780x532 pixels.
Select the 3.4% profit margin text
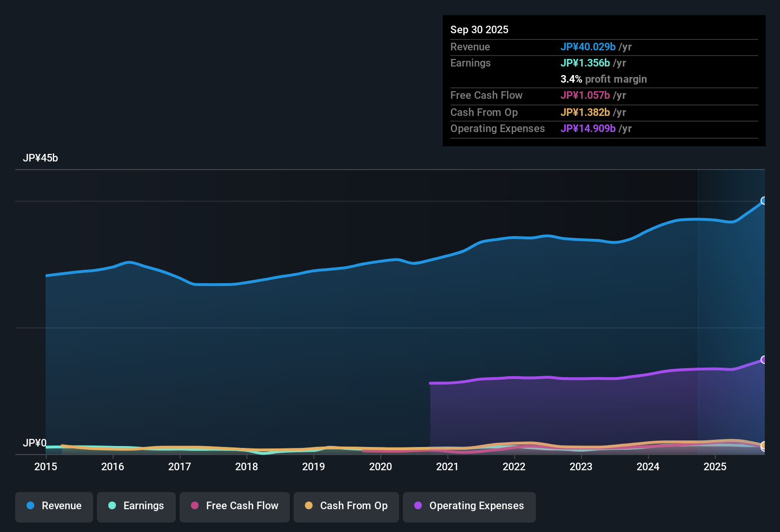click(603, 79)
